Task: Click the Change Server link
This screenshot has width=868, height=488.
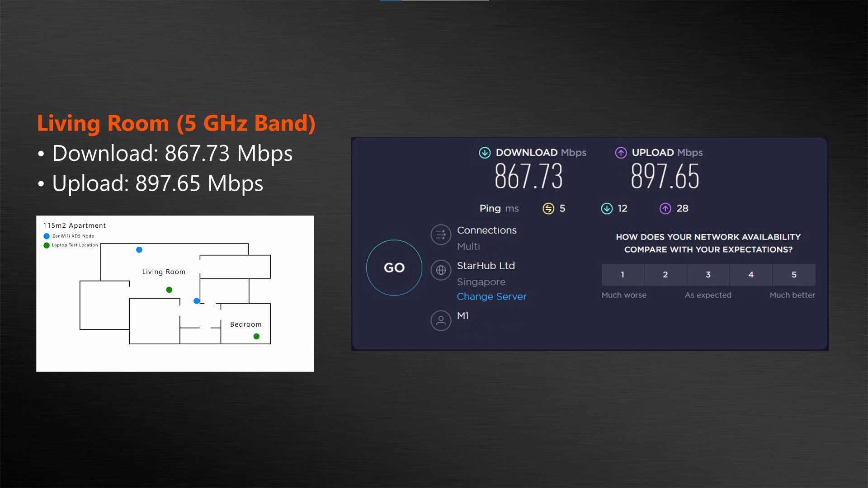Action: coord(491,296)
